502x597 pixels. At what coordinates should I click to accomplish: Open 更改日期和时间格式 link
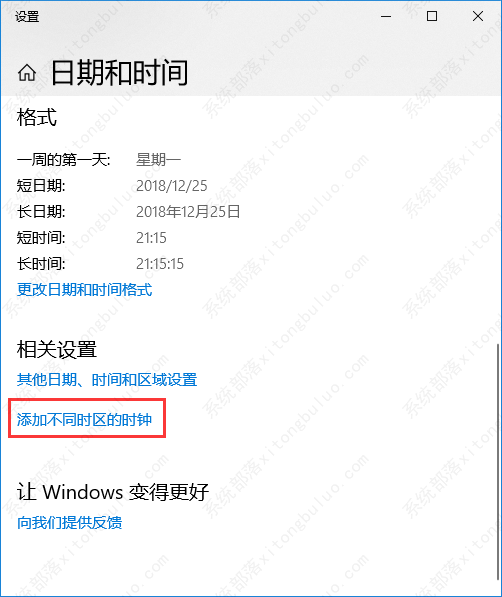(85, 290)
